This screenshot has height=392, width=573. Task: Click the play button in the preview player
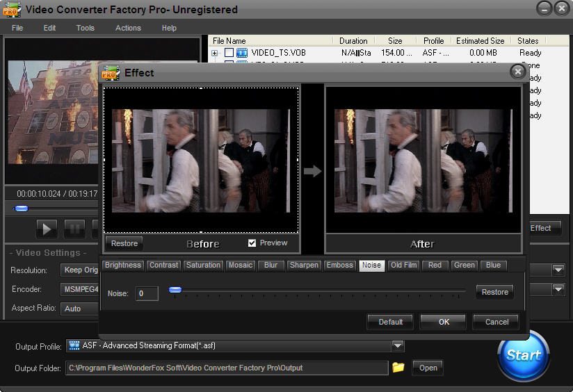point(47,229)
